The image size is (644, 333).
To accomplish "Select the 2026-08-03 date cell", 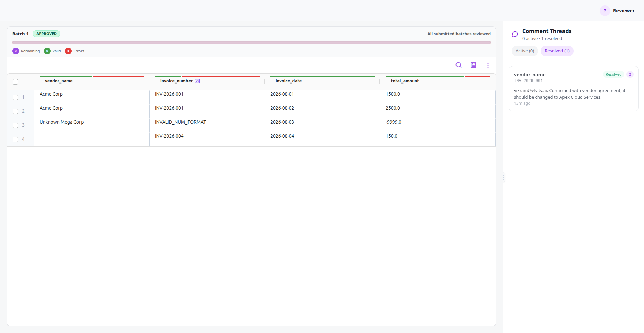I will tap(322, 125).
